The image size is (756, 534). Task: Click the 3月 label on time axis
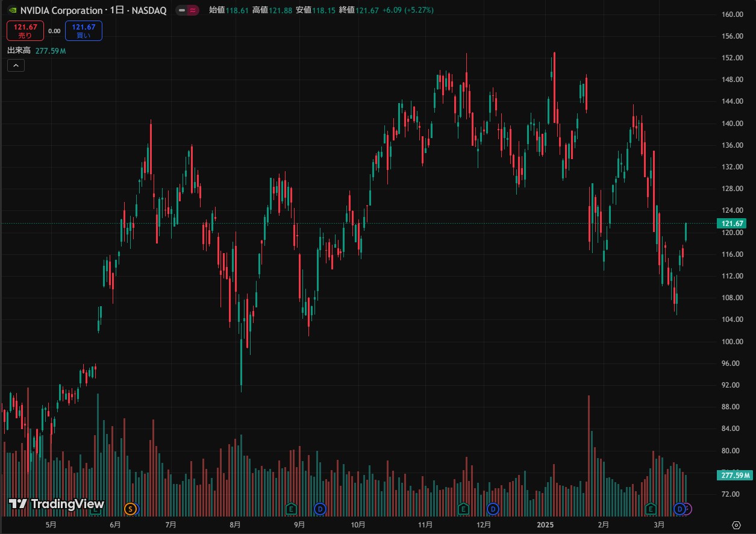659,525
